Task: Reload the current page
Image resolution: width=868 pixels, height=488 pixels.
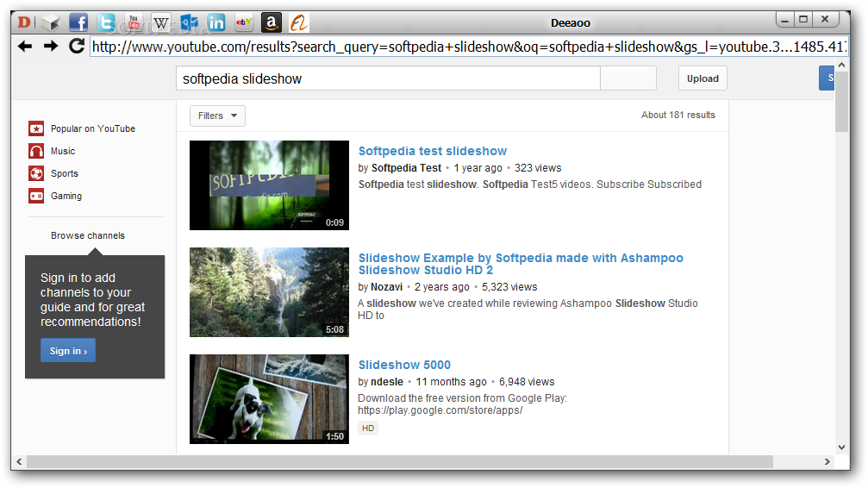Action: point(77,46)
